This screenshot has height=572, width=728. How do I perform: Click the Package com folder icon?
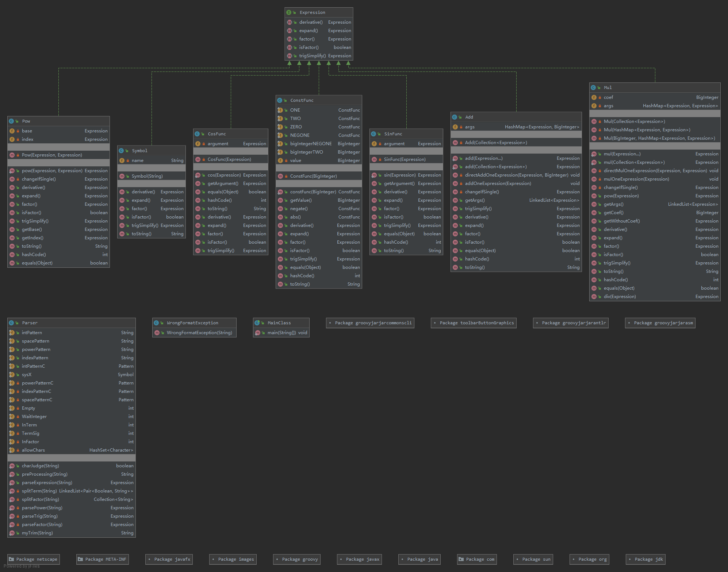tap(461, 559)
